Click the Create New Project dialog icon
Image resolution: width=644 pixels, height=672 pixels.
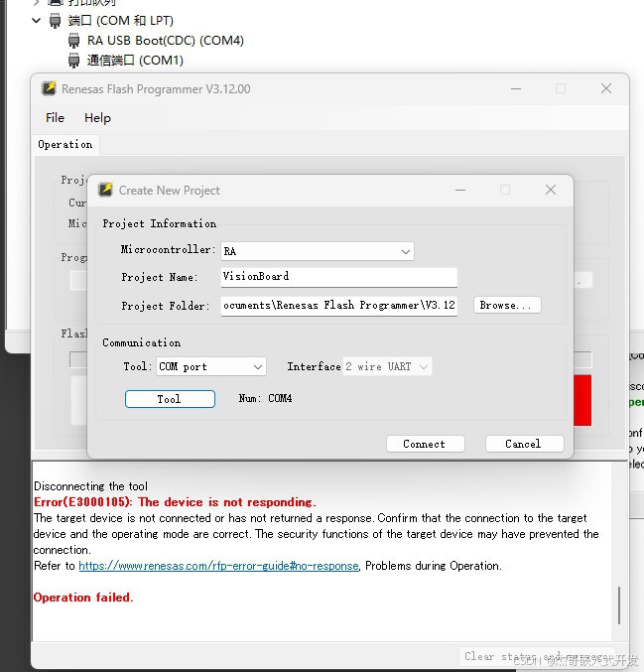[105, 190]
